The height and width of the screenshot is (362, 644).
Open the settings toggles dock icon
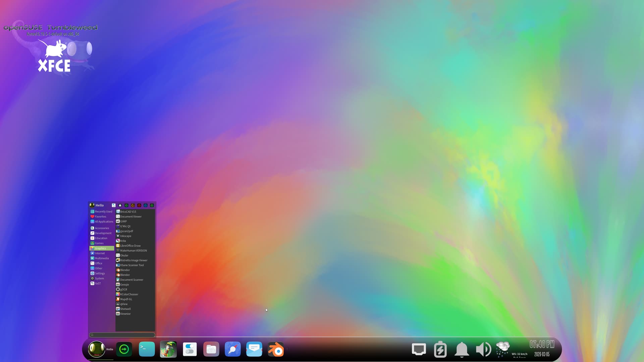coord(190,350)
